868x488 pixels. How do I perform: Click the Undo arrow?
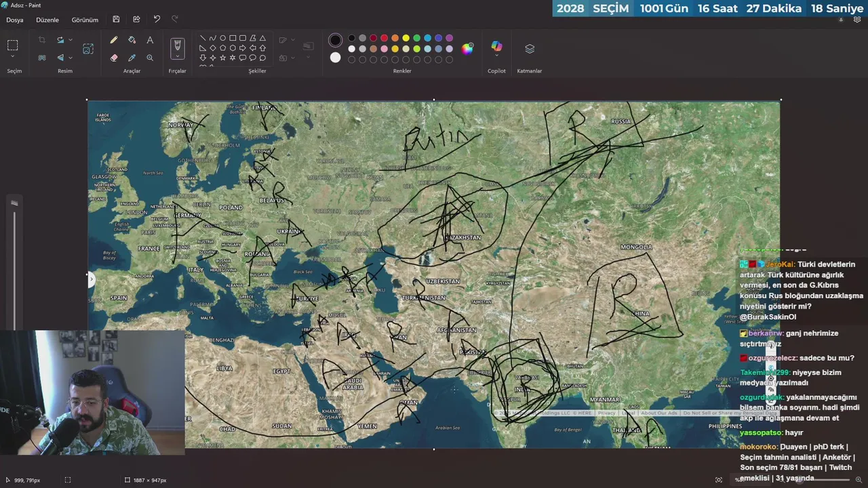[157, 20]
